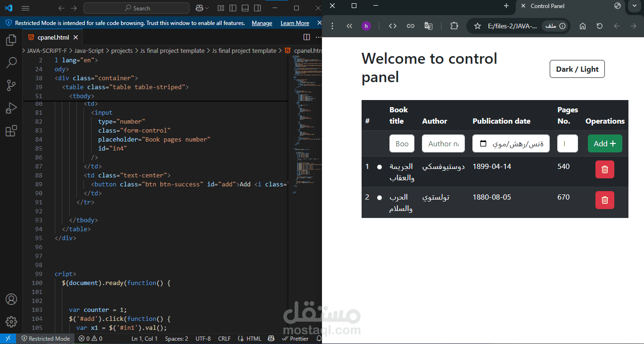Change the Spaces: 2 indentation setting
The image size is (644, 344).
[176, 338]
